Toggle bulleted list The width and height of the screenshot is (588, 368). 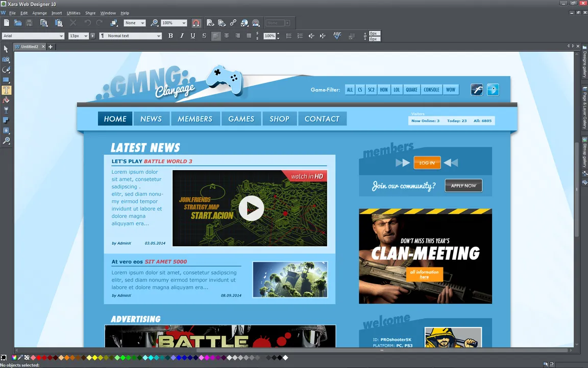(289, 36)
